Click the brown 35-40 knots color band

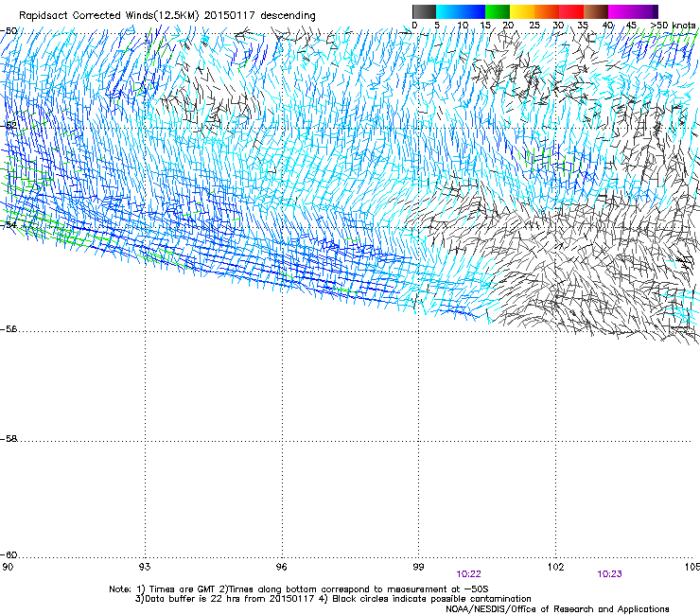[x=596, y=11]
